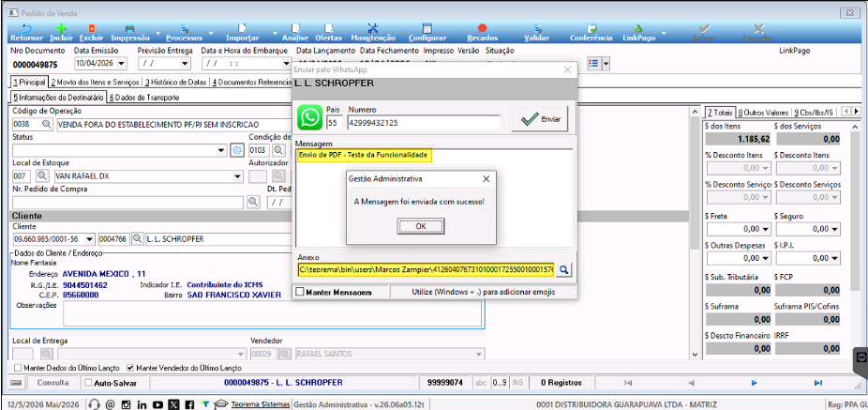Screen dimensions: 868x410
Task: Click the Importar toolbar icon
Action: point(242,28)
